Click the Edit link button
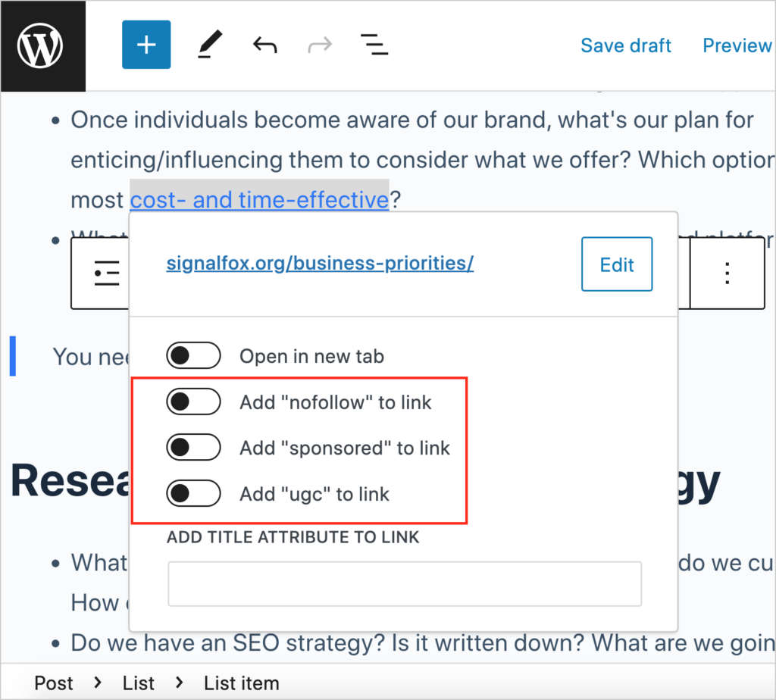The width and height of the screenshot is (776, 700). pyautogui.click(x=616, y=264)
